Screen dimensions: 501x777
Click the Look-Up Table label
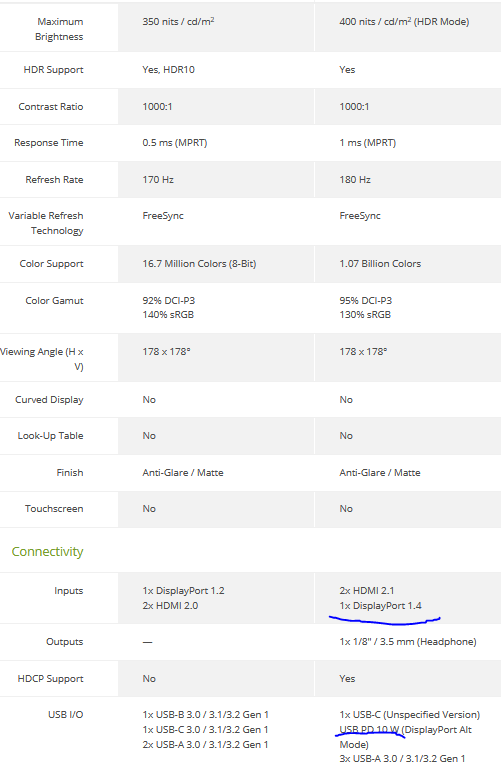tap(51, 436)
